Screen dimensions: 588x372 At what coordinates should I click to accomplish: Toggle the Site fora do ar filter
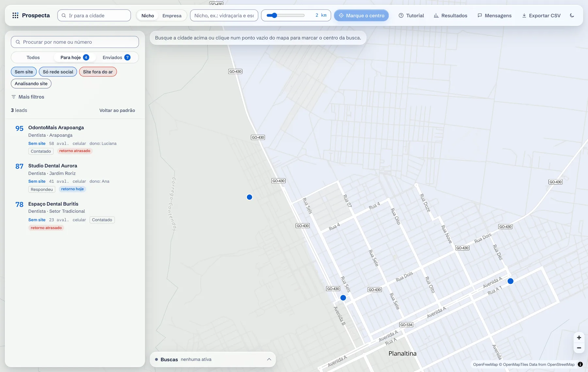(98, 72)
